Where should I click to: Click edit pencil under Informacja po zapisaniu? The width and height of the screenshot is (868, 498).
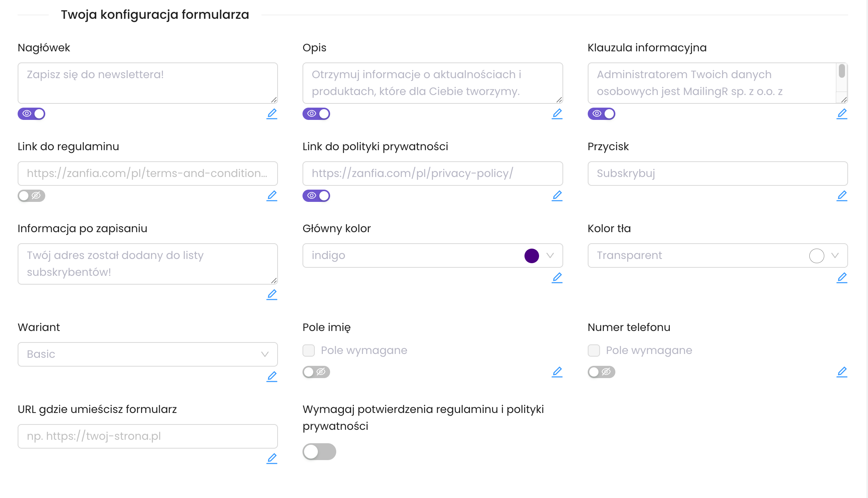tap(272, 295)
